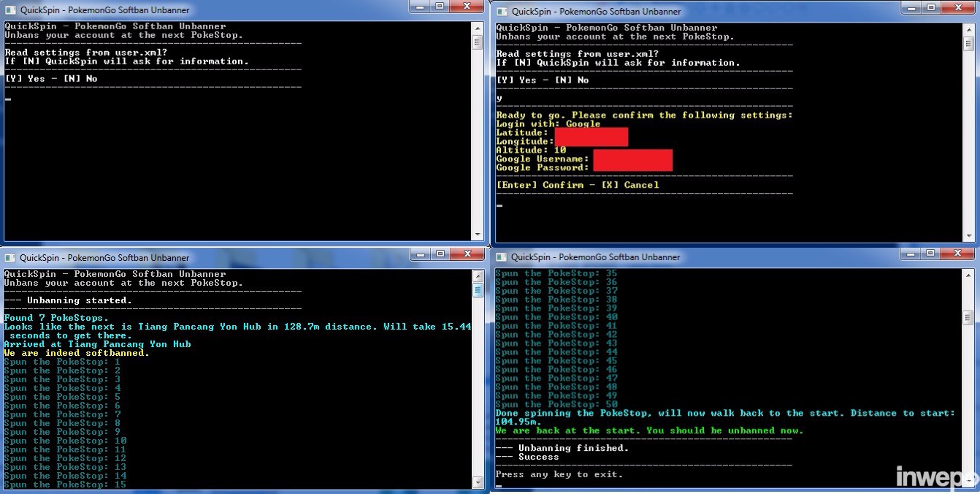Click the 'Spun the PokeStop: 1' line
This screenshot has height=494, width=980.
[x=63, y=362]
